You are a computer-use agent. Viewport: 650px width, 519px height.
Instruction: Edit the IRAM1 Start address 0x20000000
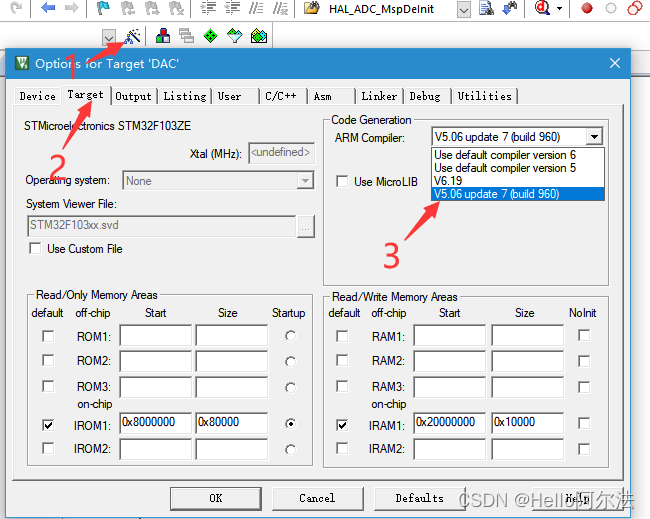(449, 422)
